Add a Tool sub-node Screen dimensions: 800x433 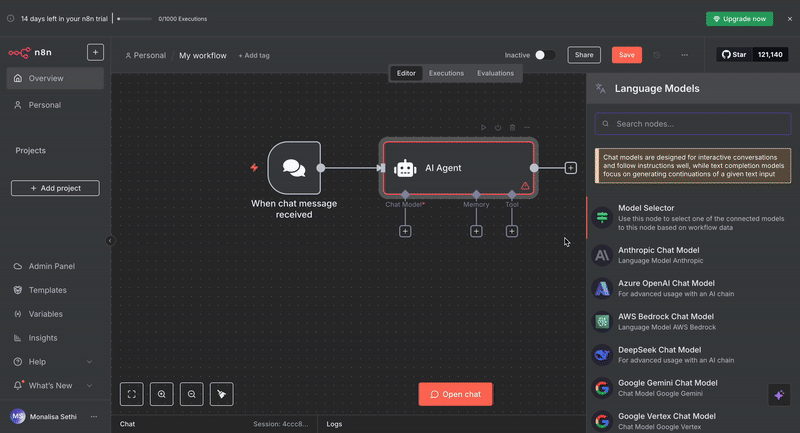pyautogui.click(x=512, y=232)
